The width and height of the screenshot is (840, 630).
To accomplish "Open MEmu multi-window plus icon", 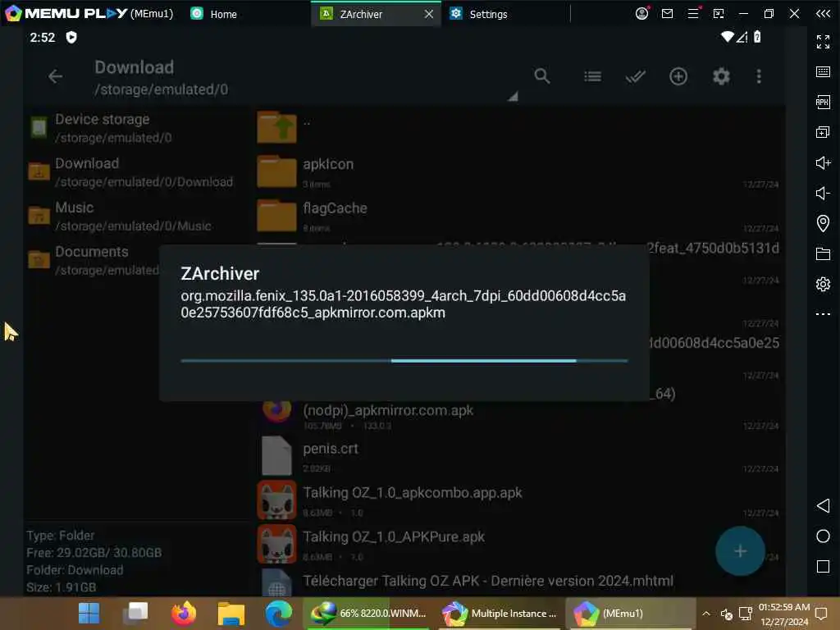I will [x=823, y=132].
